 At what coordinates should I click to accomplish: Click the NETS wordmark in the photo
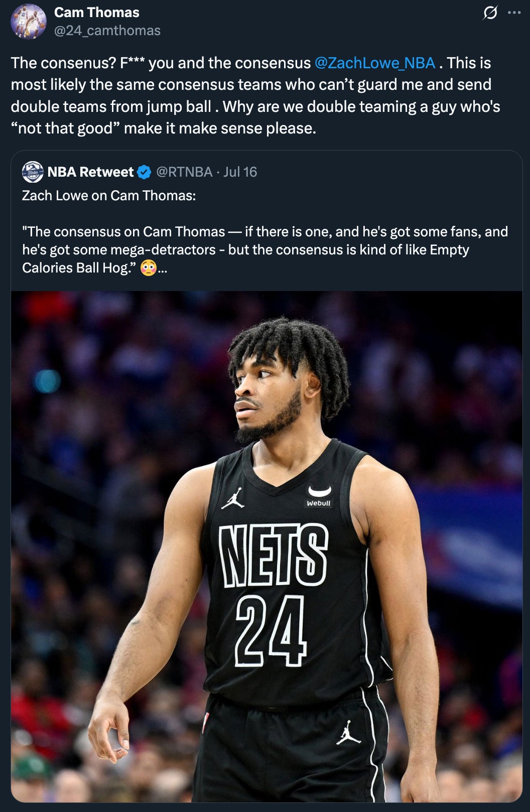tap(274, 555)
